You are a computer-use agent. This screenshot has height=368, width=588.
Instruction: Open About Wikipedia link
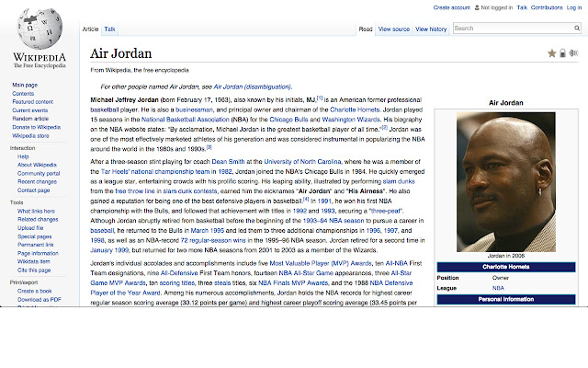pos(37,165)
